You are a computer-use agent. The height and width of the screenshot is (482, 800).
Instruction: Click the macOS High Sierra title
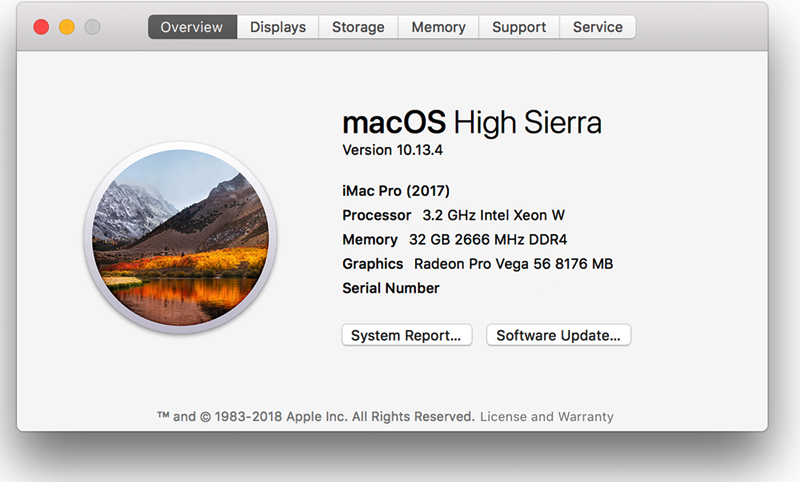click(x=472, y=122)
